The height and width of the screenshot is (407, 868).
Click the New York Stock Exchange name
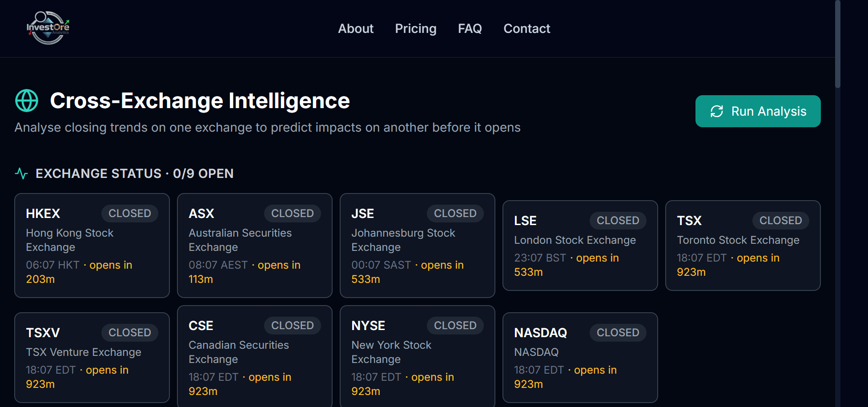tap(391, 352)
